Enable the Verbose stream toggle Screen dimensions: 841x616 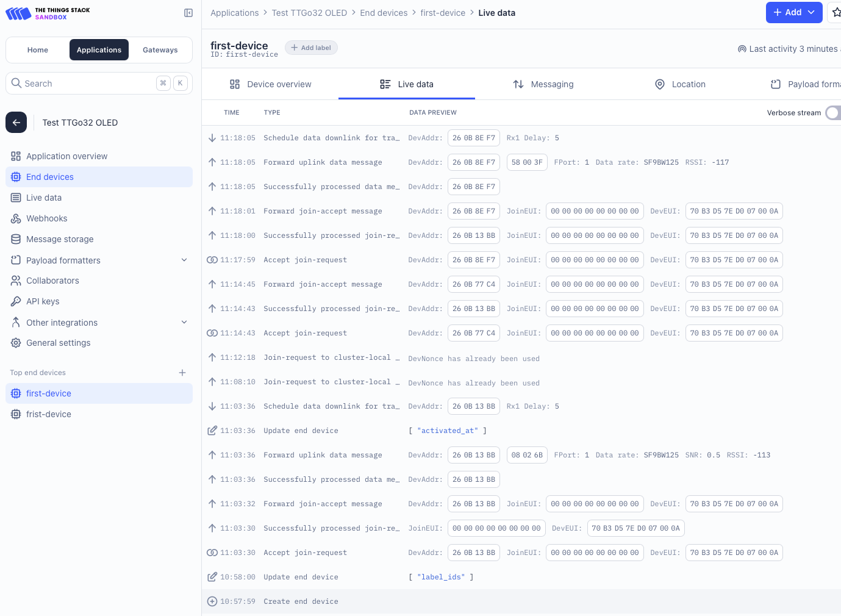click(833, 113)
